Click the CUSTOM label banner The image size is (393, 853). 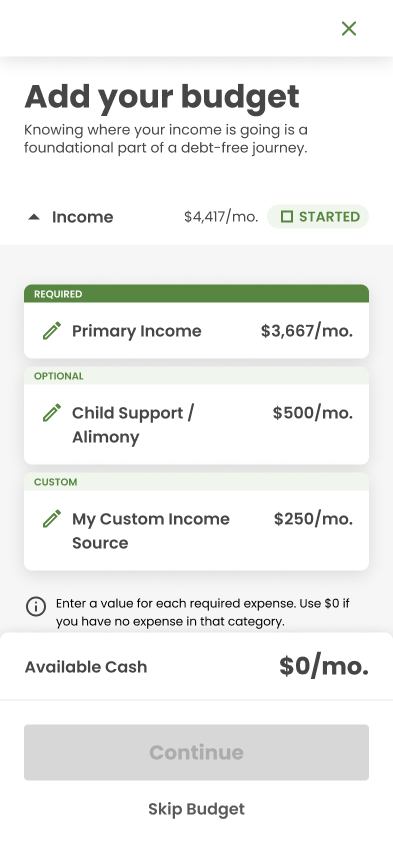click(x=196, y=481)
